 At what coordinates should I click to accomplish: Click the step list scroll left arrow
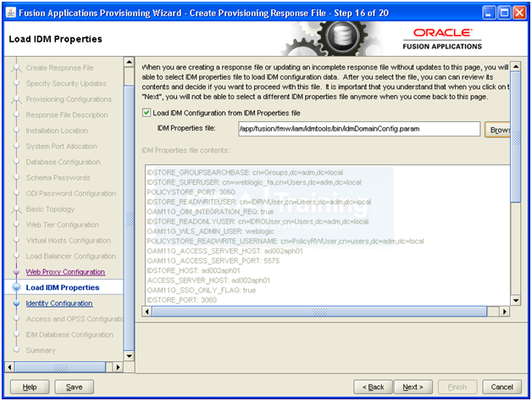(9, 367)
